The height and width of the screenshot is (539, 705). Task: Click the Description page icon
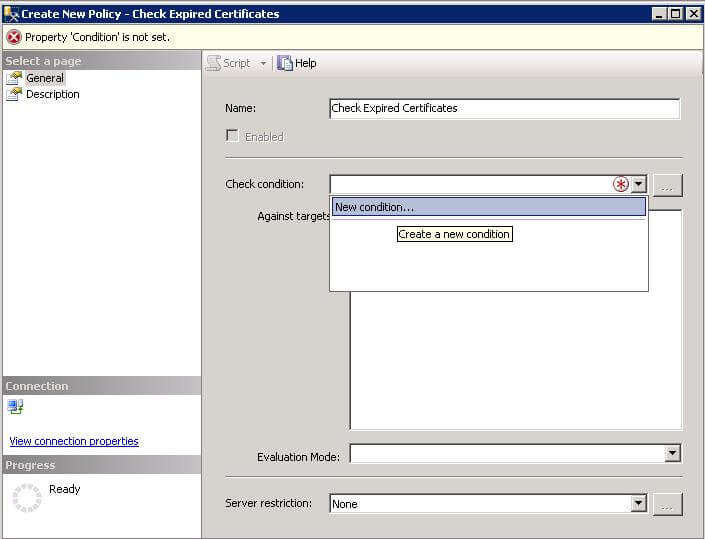point(14,94)
